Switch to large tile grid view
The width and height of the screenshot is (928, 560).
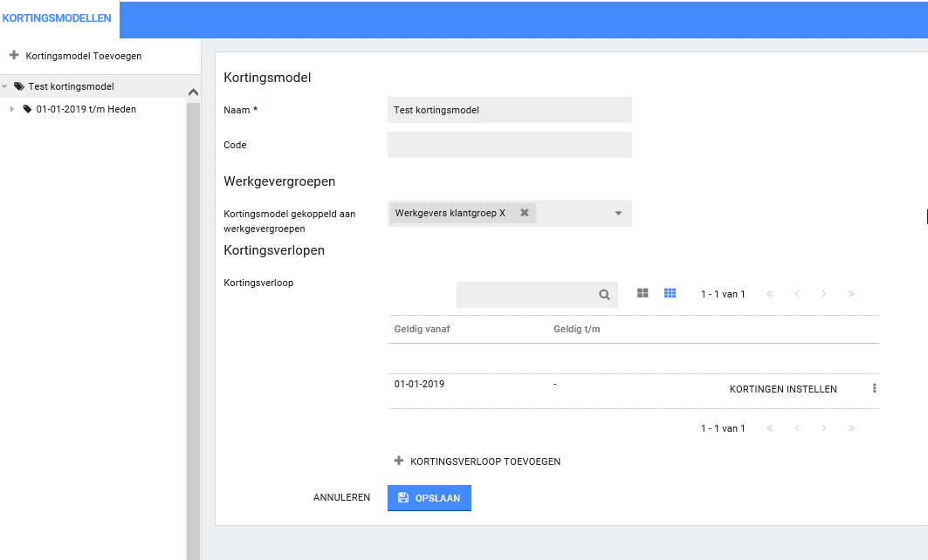click(x=643, y=294)
